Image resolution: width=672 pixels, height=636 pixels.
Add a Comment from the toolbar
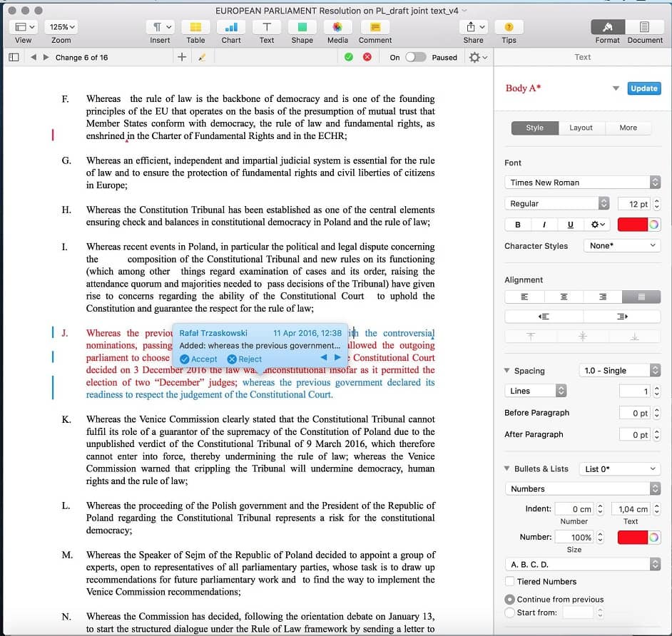[375, 27]
